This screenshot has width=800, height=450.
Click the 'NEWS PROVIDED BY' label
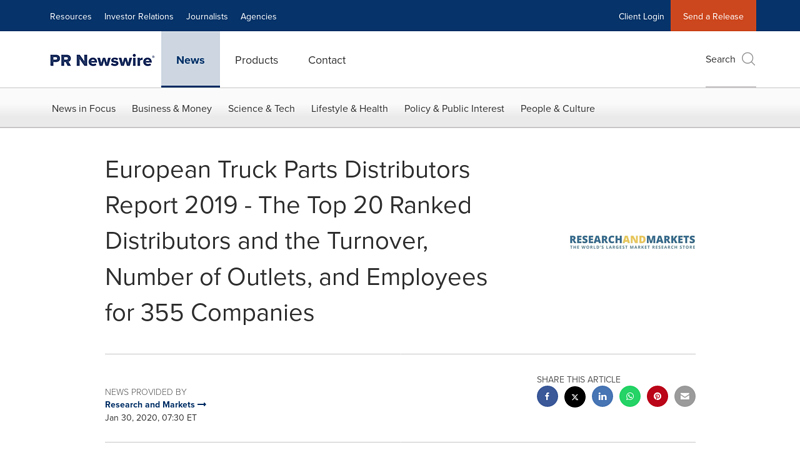tap(146, 392)
